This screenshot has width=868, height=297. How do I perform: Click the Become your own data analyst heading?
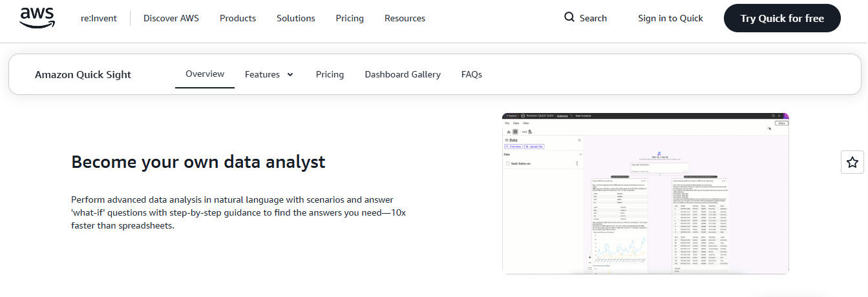pos(198,161)
